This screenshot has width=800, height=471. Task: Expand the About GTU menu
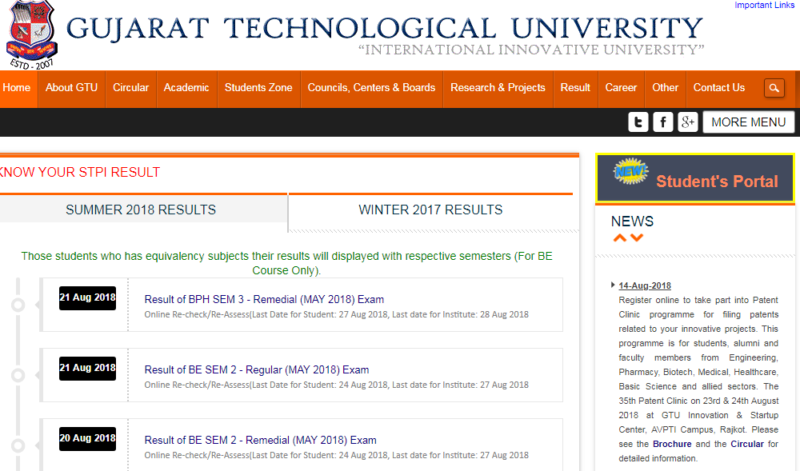tap(73, 88)
